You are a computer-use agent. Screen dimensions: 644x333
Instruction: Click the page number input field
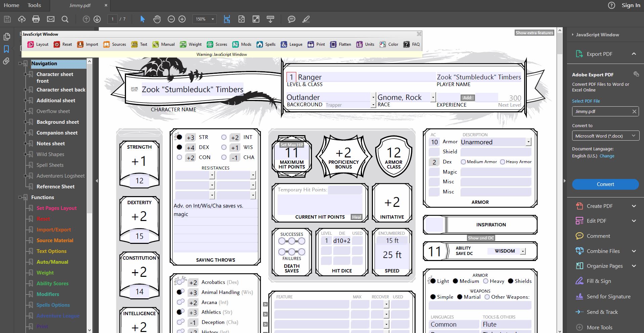113,19
